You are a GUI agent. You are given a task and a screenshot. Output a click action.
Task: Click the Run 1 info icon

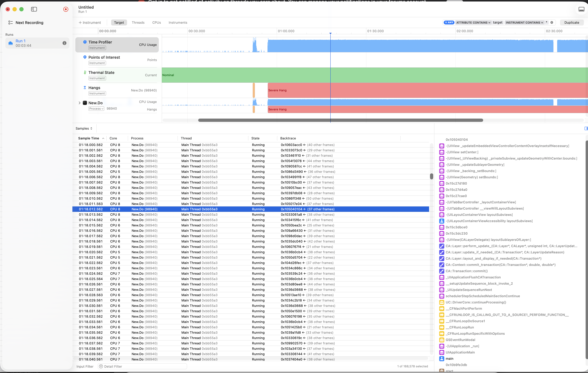64,43
